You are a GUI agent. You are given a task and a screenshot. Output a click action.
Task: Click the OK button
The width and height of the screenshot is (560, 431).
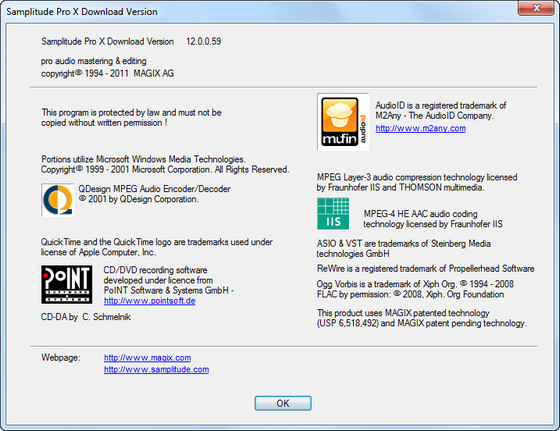[x=283, y=403]
